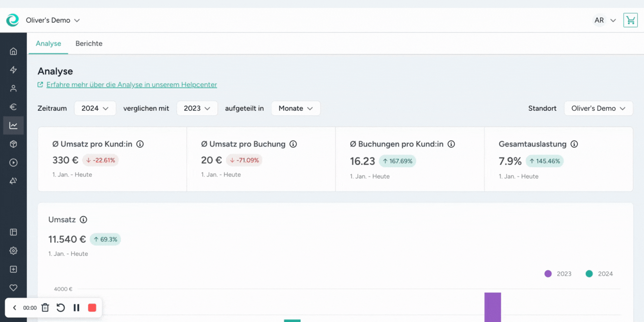Click the heart icon in sidebar
The height and width of the screenshot is (322, 644).
pyautogui.click(x=13, y=288)
